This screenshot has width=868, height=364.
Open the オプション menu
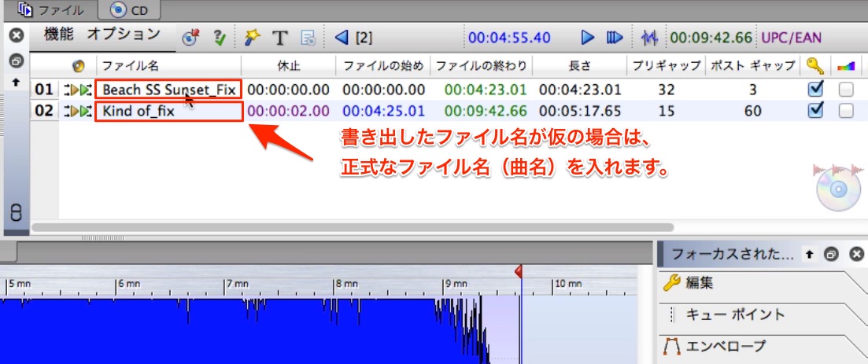click(x=124, y=35)
